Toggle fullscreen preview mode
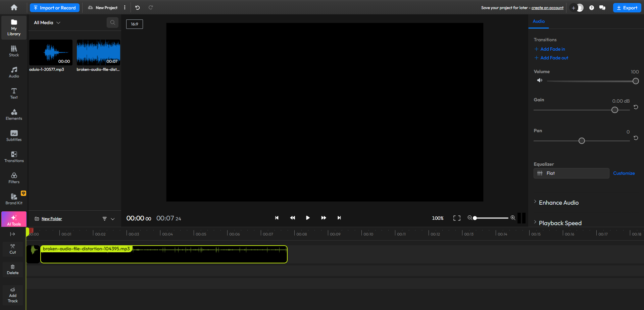The height and width of the screenshot is (310, 644). (x=457, y=218)
